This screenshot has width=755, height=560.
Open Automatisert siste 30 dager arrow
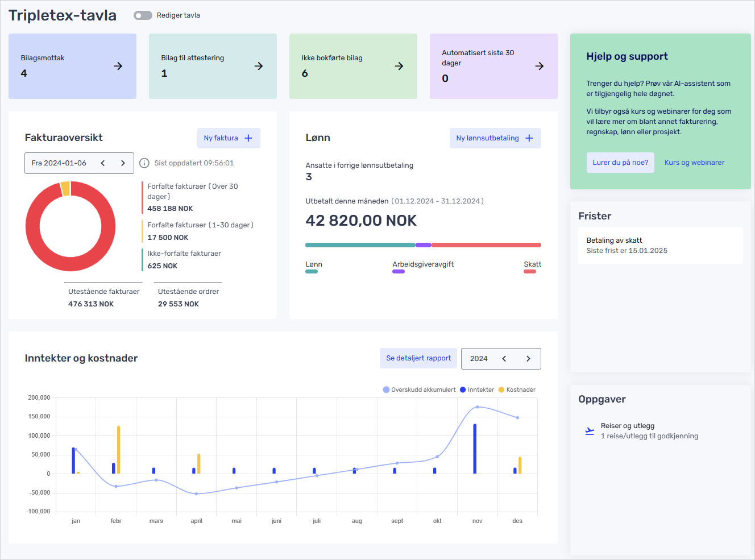click(x=540, y=66)
